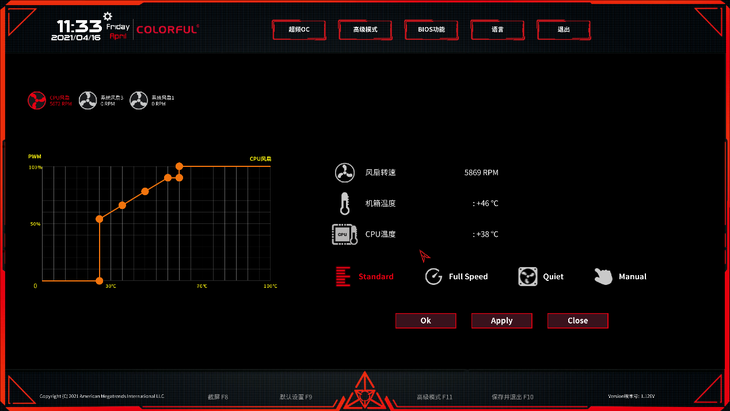Click the Full Speed gauge icon
Screen dimensions: 730x411
(433, 276)
